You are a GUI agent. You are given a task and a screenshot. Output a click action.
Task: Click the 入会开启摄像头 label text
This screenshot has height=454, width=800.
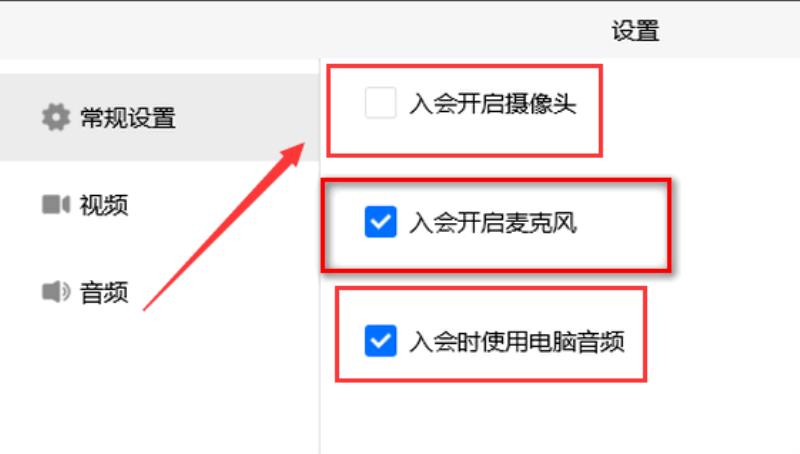pos(492,104)
